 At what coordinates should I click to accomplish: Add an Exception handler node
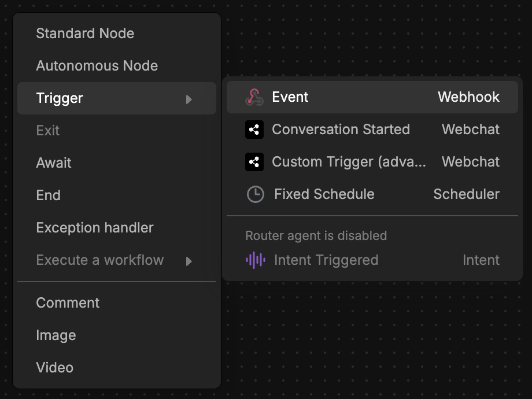95,227
